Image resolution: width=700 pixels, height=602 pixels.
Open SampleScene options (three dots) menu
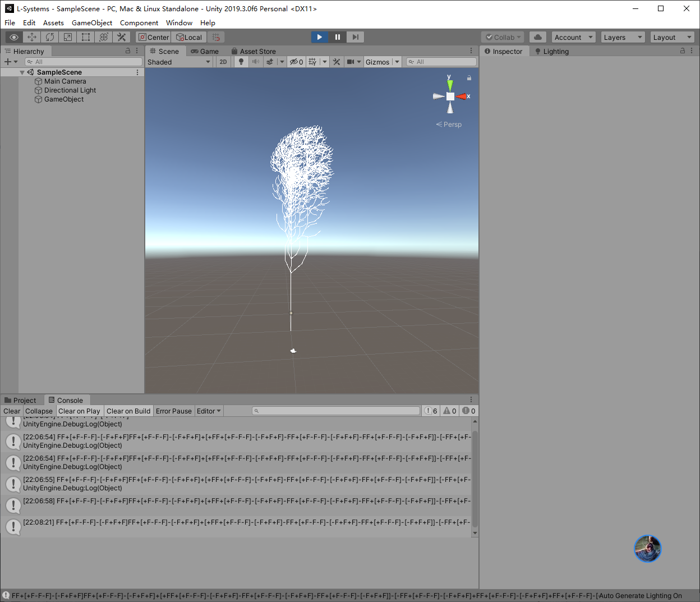click(x=137, y=72)
